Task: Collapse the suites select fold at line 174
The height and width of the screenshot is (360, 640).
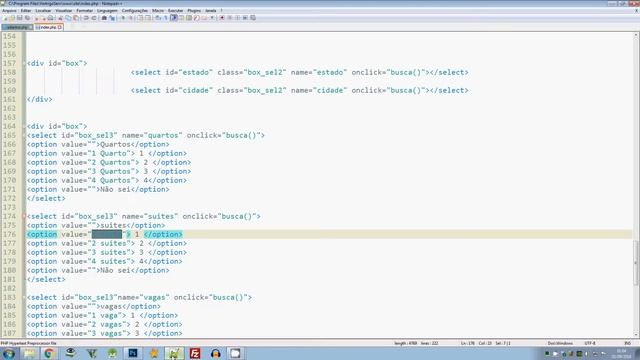Action: point(24,216)
